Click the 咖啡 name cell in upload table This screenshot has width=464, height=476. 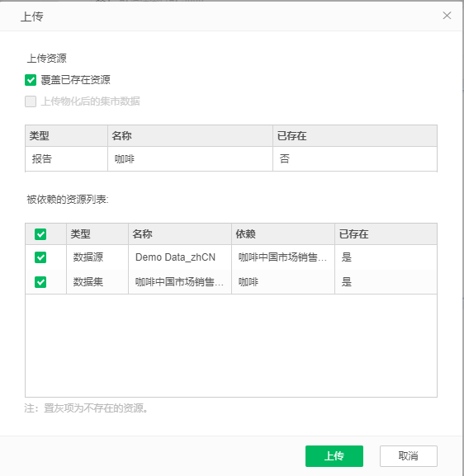pos(190,159)
